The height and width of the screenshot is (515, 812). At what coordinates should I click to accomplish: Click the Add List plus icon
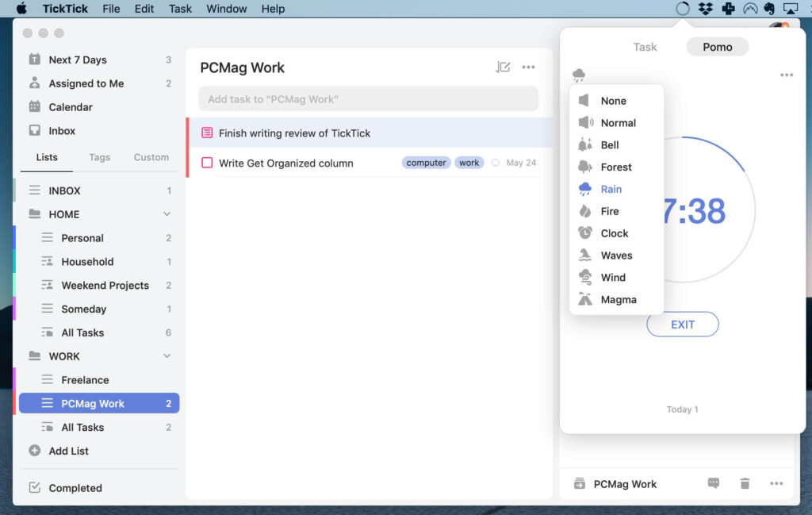[35, 451]
